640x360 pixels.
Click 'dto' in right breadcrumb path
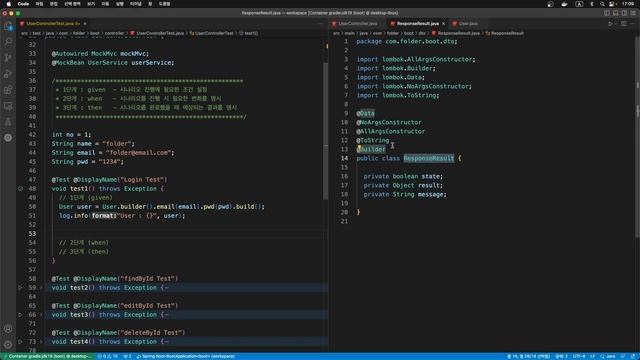click(422, 33)
